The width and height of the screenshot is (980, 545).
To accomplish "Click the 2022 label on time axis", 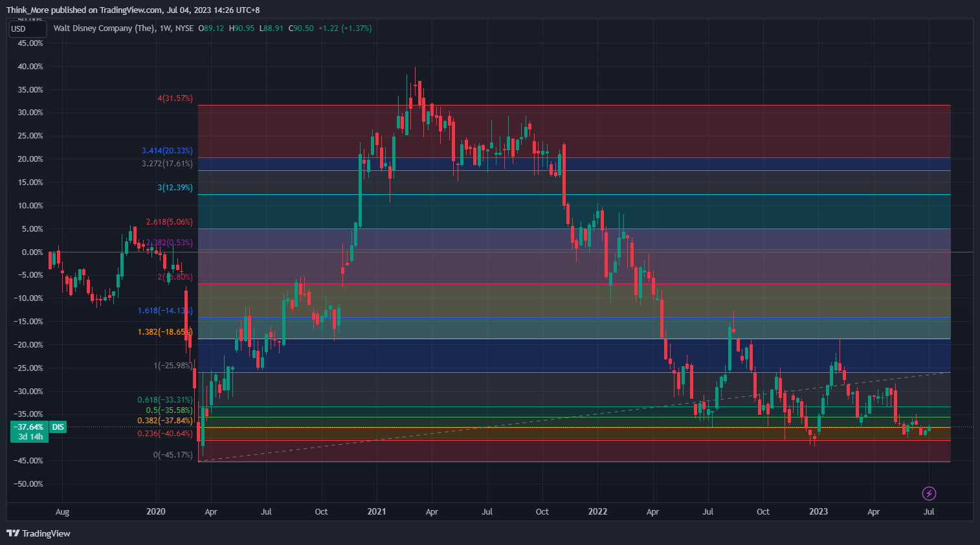I will tap(597, 511).
